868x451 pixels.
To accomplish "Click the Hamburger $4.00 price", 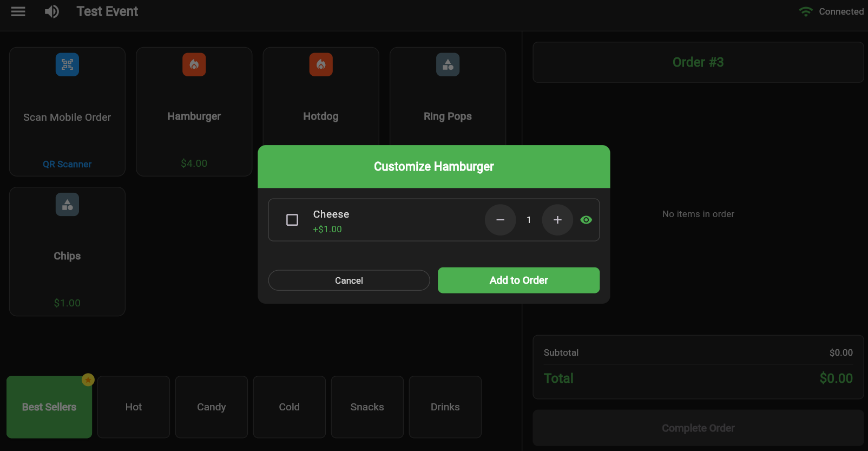I will (x=194, y=164).
